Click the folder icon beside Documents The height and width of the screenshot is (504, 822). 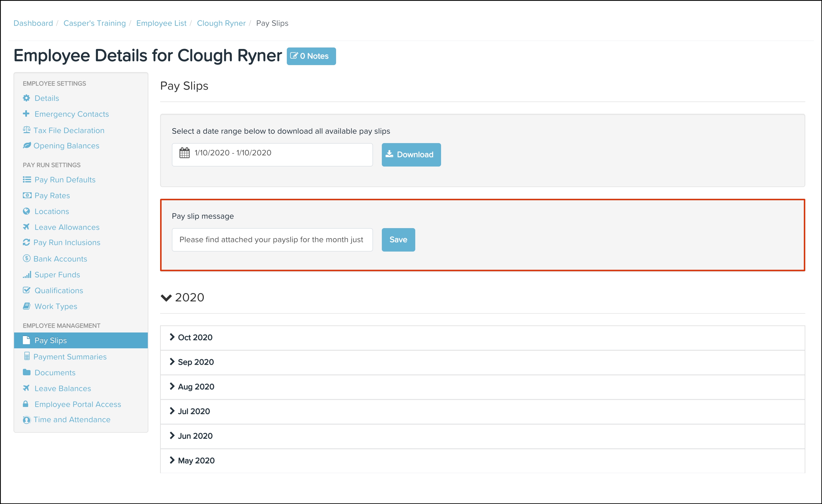pyautogui.click(x=26, y=372)
